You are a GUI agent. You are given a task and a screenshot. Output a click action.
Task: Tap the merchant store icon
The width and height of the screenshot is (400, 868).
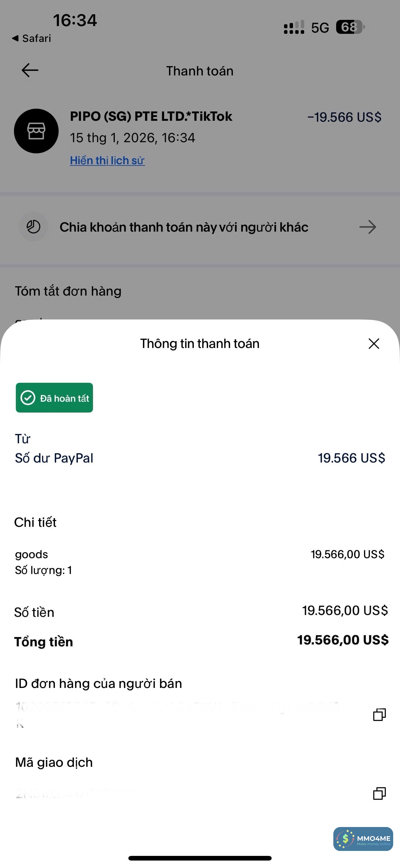[36, 131]
